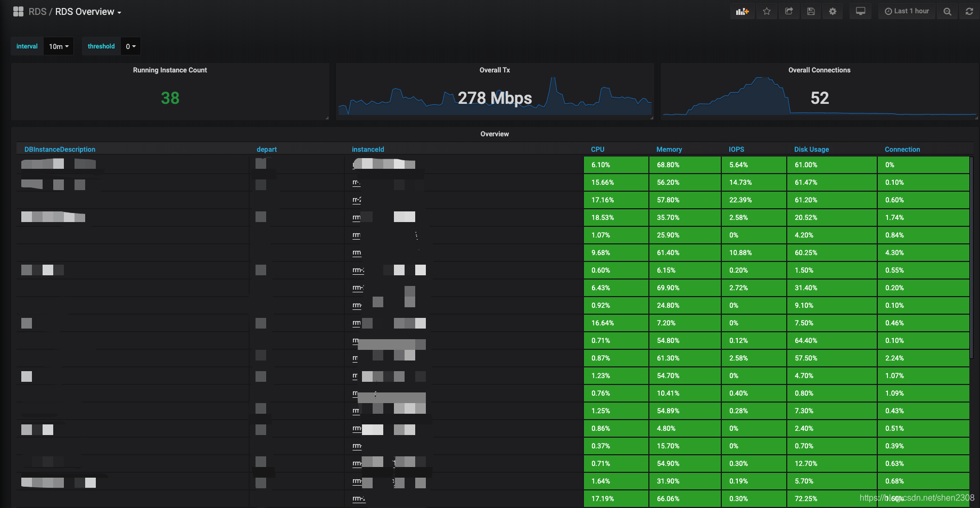Select IOPS cell showing 5.64%
The height and width of the screenshot is (508, 980).
[754, 165]
